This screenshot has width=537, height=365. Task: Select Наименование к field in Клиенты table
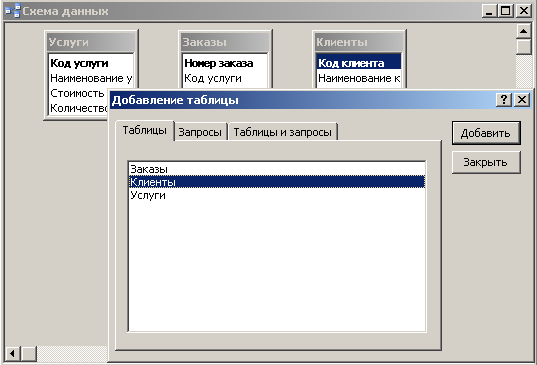pyautogui.click(x=359, y=78)
